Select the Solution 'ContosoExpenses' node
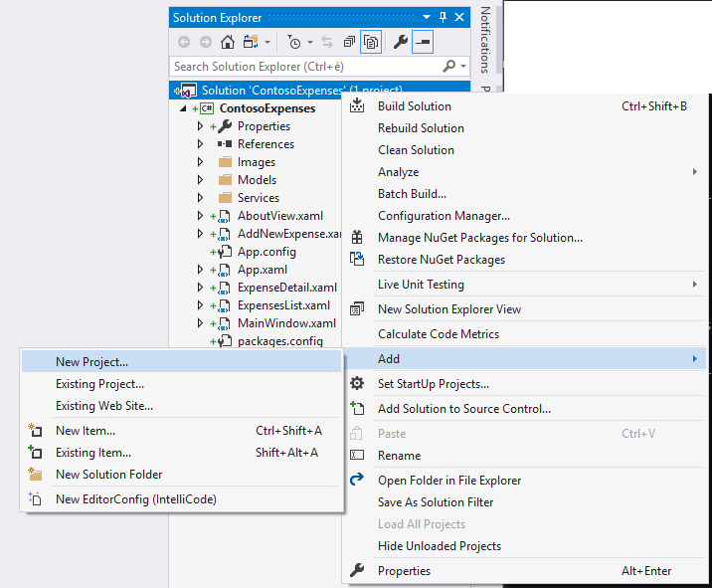The image size is (712, 588). (x=302, y=91)
